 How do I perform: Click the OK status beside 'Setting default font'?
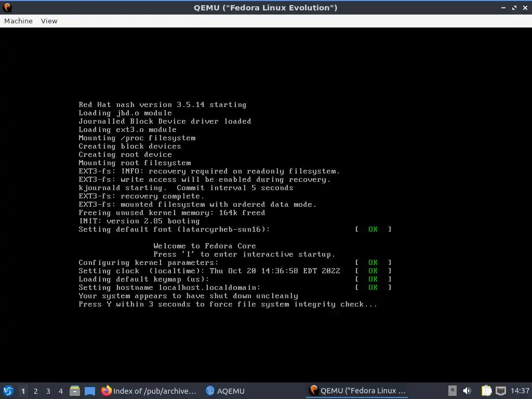(x=373, y=229)
